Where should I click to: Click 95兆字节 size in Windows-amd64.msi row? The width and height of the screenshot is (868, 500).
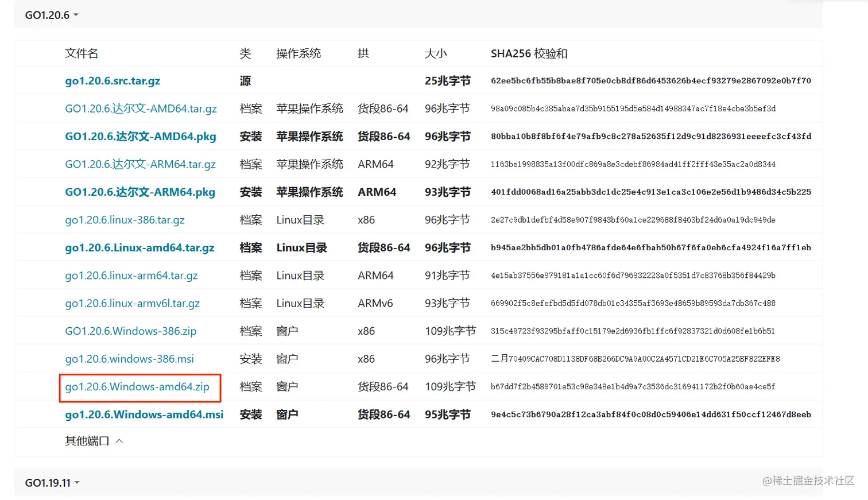pos(448,414)
